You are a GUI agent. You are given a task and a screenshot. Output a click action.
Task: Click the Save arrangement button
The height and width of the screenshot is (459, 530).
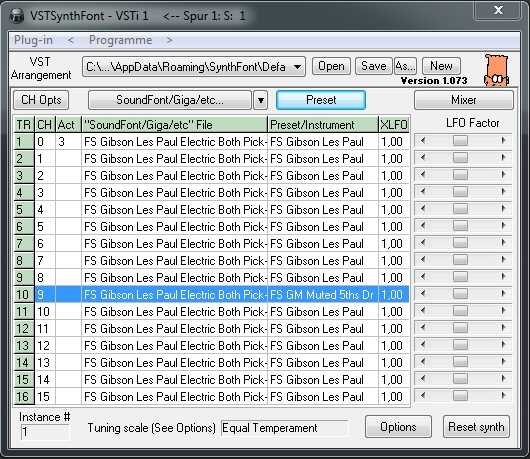[x=374, y=66]
